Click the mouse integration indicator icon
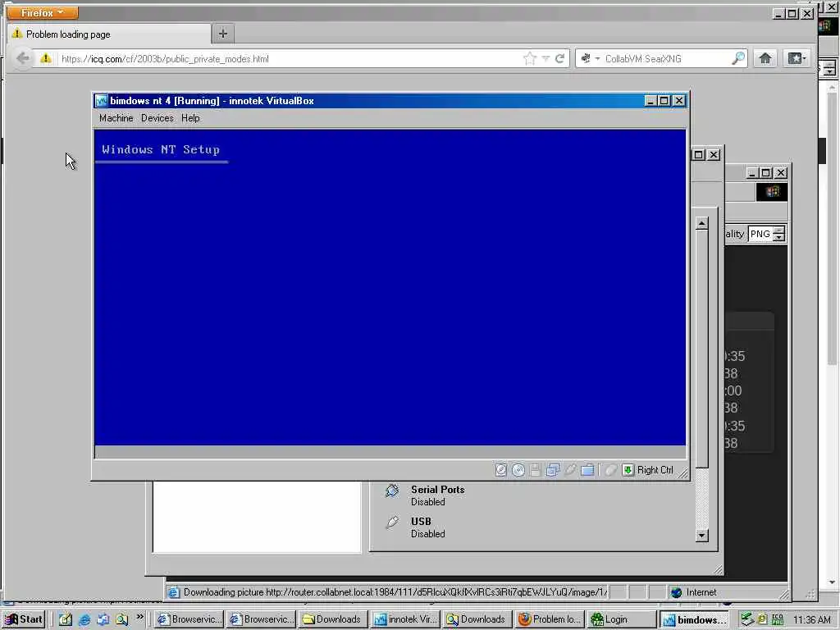 610,470
